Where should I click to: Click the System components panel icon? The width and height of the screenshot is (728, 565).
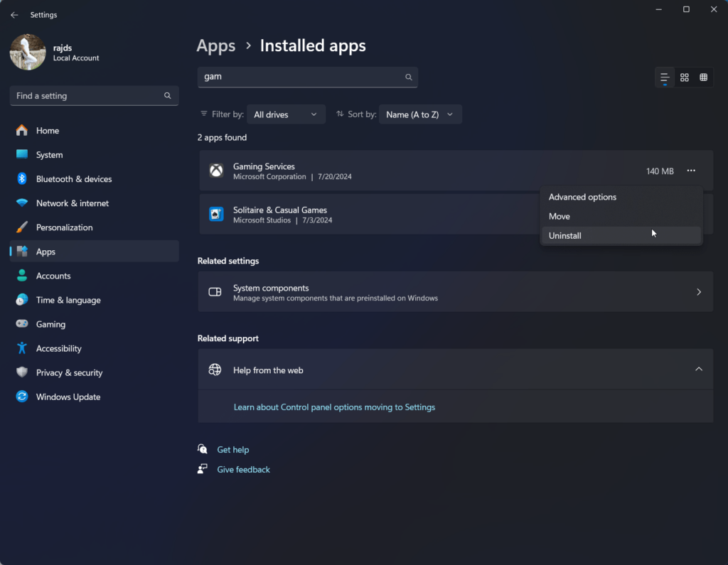215,292
